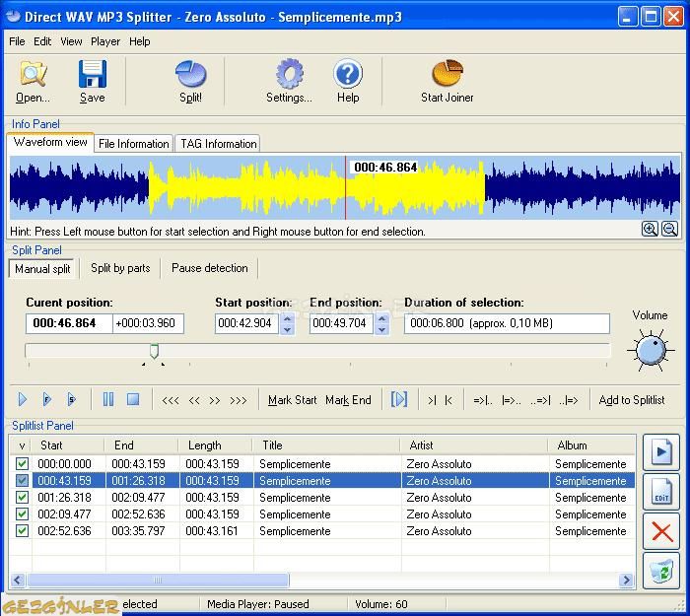
Task: Uncheck the 000:00.000 row checkbox
Action: (22, 464)
